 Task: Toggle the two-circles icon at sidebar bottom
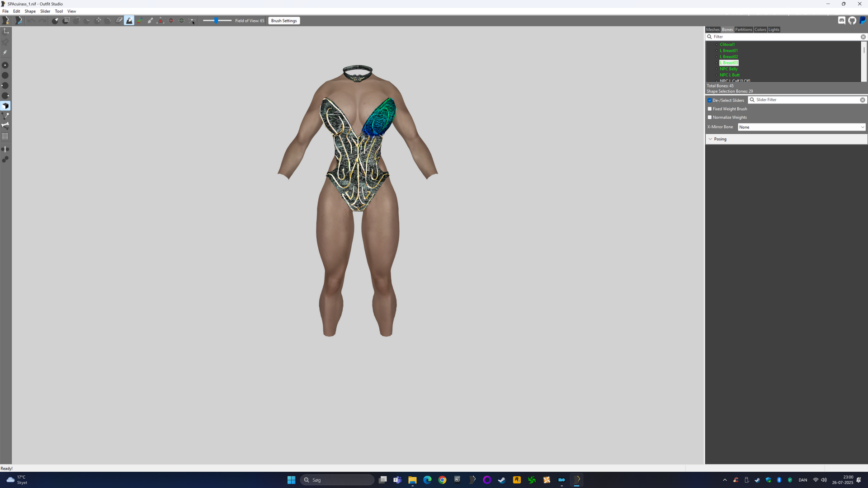[5, 160]
